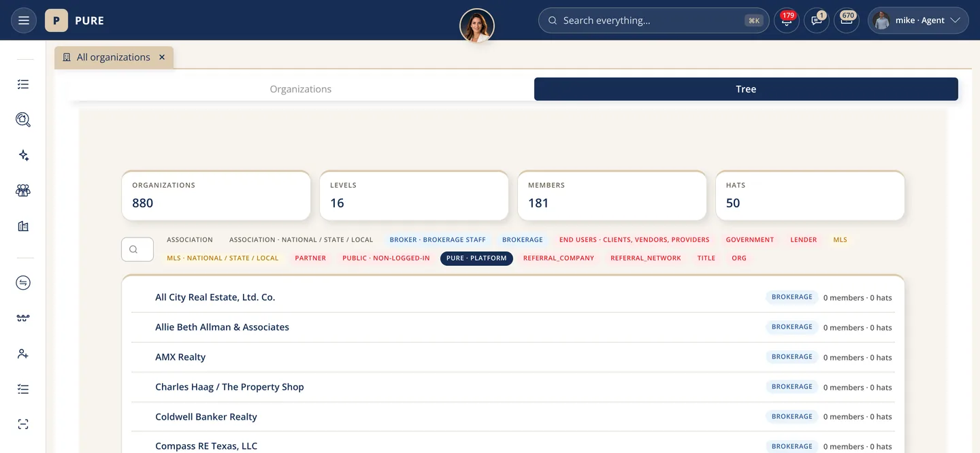980x453 pixels.
Task: Open checklist icon above the home search icon
Action: (23, 84)
